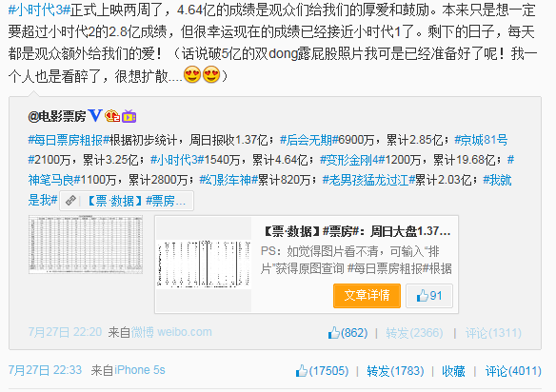Click the link chain icon before 票·数据

(x=70, y=201)
